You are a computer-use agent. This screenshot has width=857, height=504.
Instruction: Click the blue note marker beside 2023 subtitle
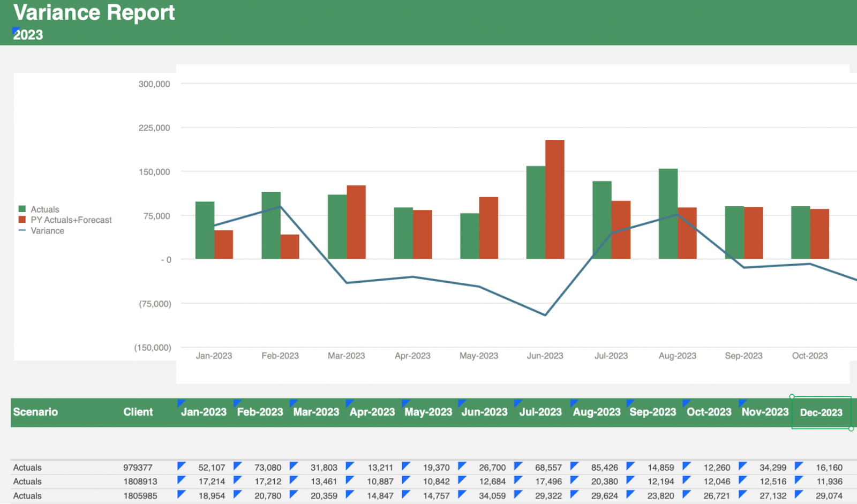coord(16,31)
